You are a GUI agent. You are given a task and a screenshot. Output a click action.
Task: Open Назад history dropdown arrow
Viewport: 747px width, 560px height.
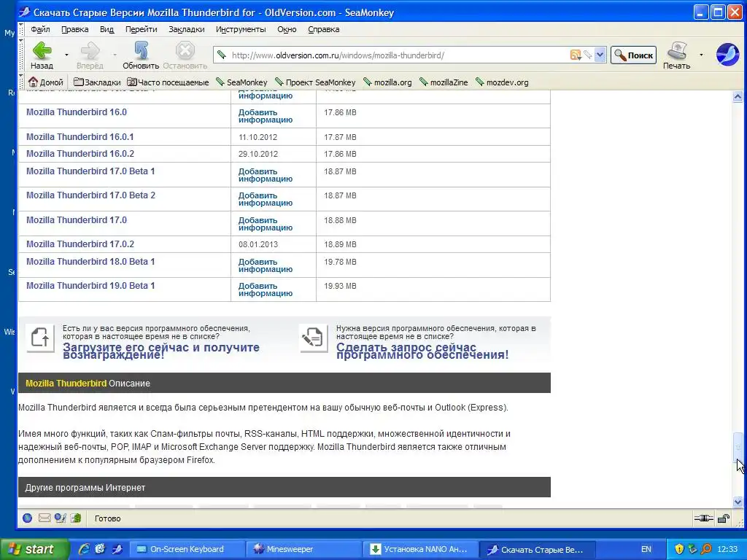66,55
